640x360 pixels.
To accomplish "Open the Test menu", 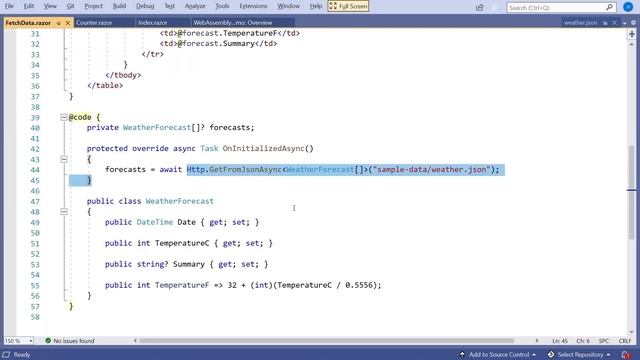I will (x=169, y=6).
